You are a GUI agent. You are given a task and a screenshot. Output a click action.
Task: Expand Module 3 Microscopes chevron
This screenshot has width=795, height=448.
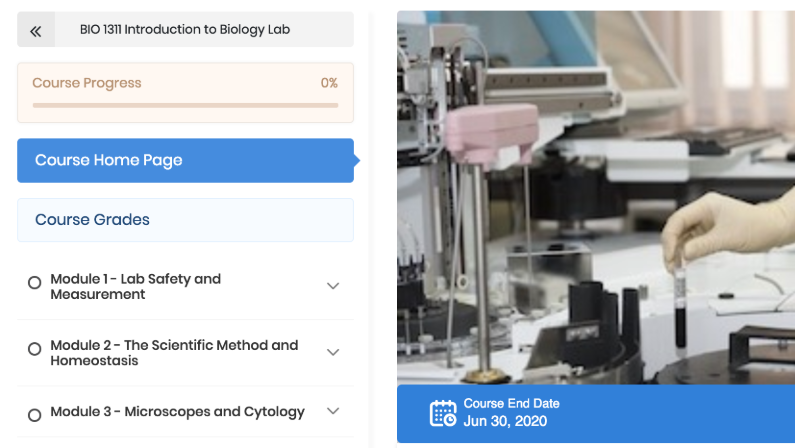[333, 411]
